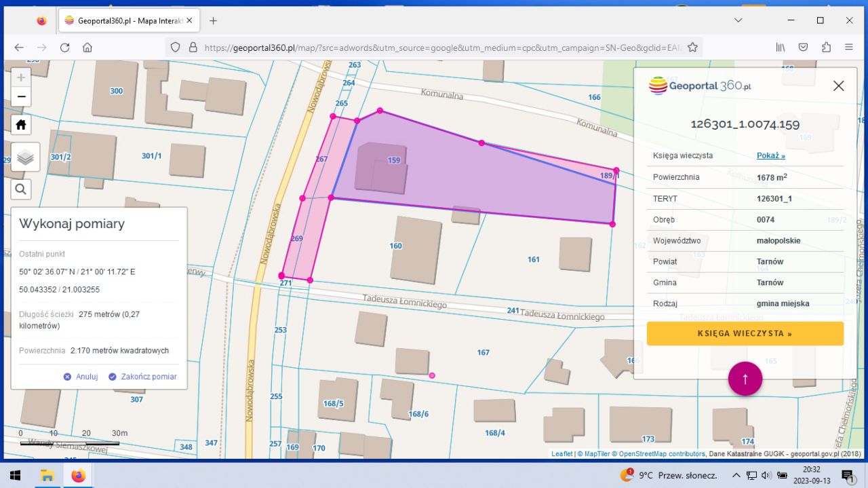Image resolution: width=868 pixels, height=488 pixels.
Task: Open Firefox extensions menu
Action: click(826, 48)
